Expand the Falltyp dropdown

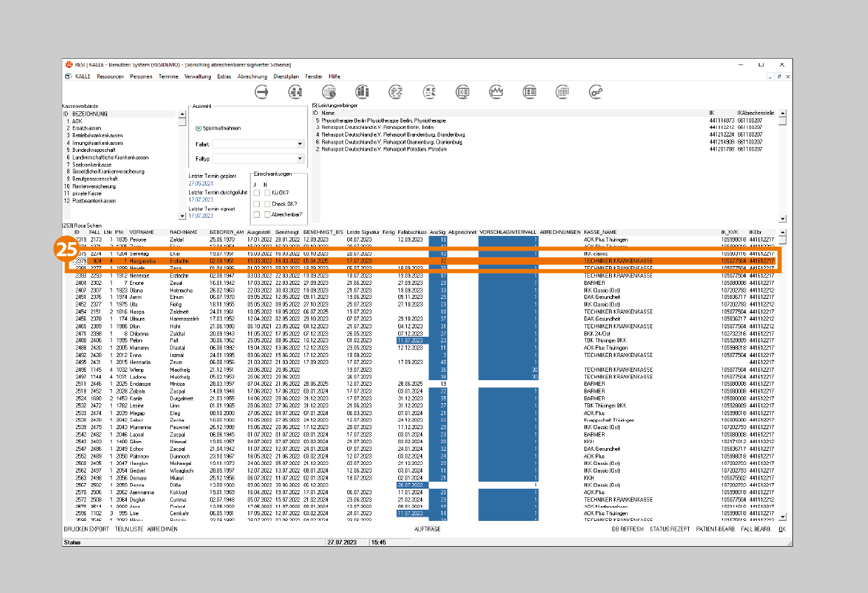coord(300,159)
